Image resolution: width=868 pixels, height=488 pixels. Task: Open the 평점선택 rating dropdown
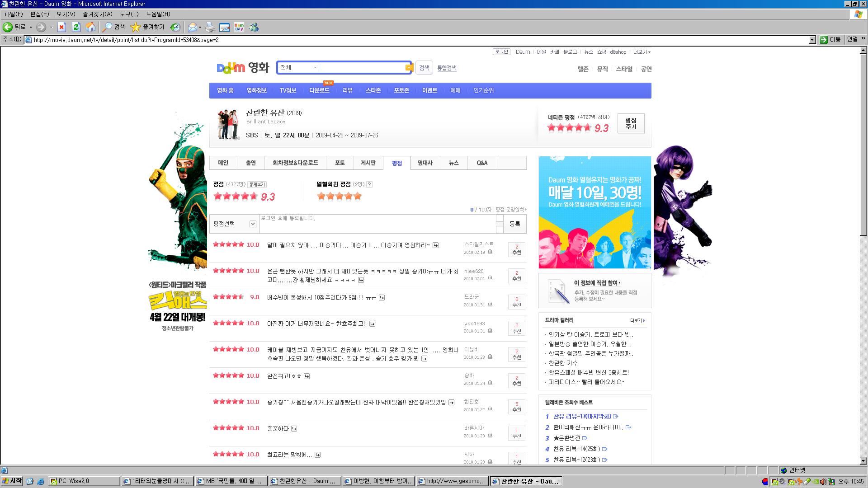tap(253, 224)
